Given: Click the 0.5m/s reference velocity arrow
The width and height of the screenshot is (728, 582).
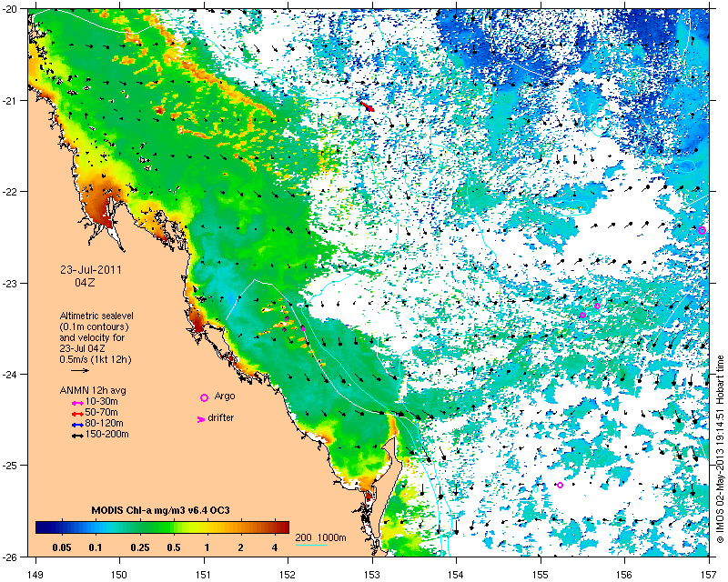Looking at the screenshot, I should (80, 371).
